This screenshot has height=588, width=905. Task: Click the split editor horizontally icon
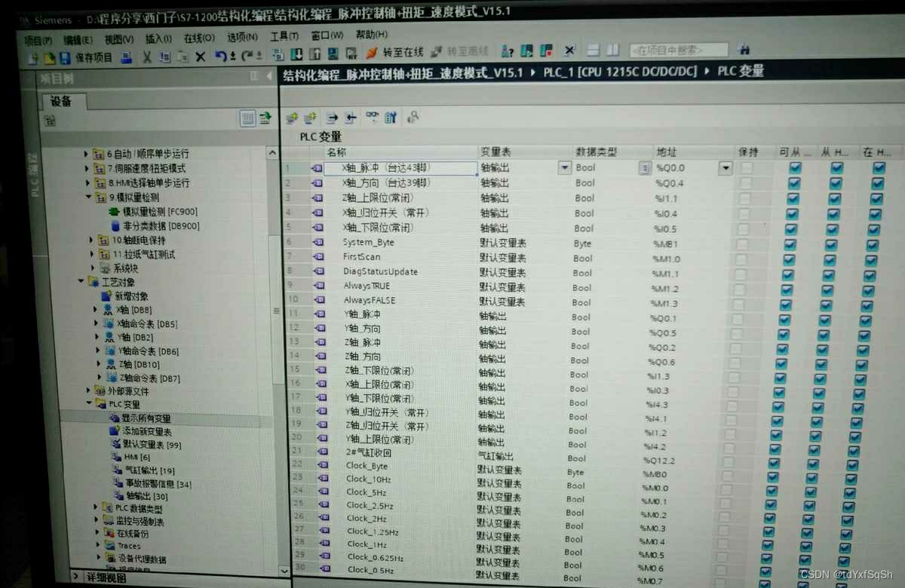point(594,50)
